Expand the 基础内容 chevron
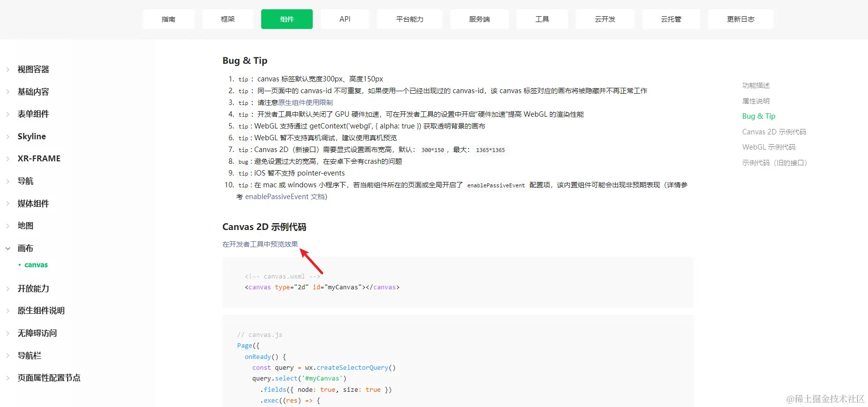The image size is (868, 407). point(8,92)
